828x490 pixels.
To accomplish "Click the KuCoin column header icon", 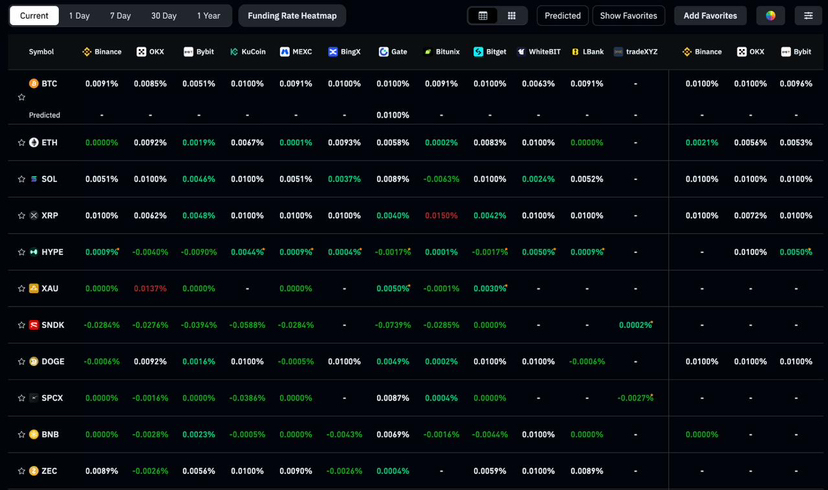I will [234, 52].
